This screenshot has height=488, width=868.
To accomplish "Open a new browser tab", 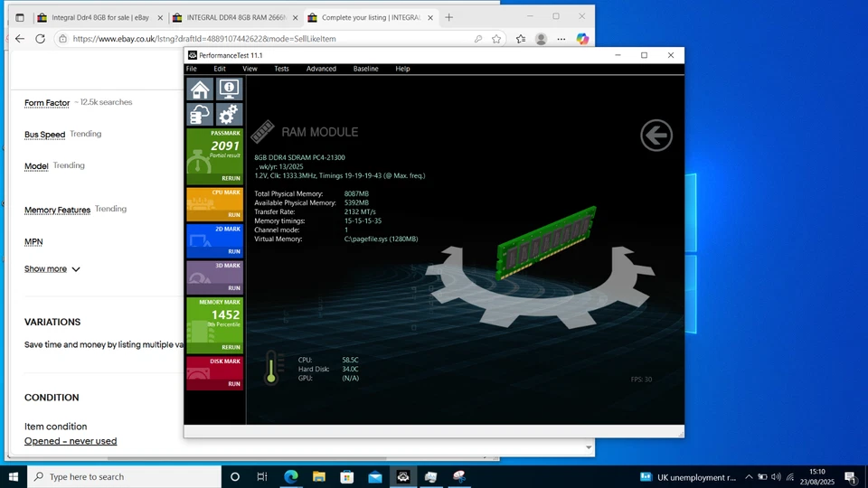I will (449, 18).
